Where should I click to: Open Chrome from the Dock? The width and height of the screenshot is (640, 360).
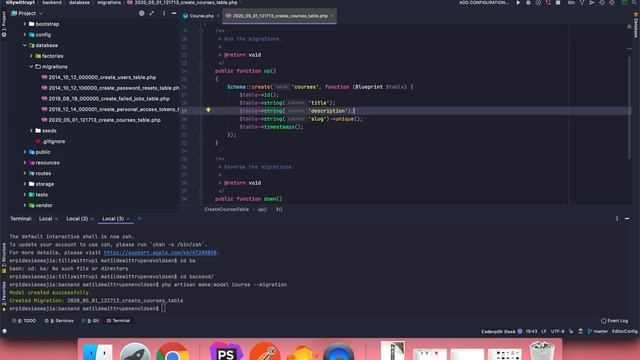coord(172,352)
